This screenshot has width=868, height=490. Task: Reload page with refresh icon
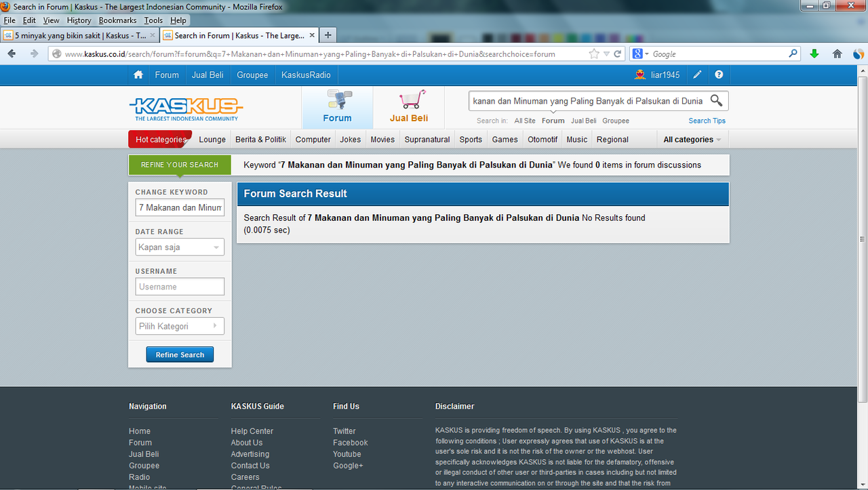618,54
